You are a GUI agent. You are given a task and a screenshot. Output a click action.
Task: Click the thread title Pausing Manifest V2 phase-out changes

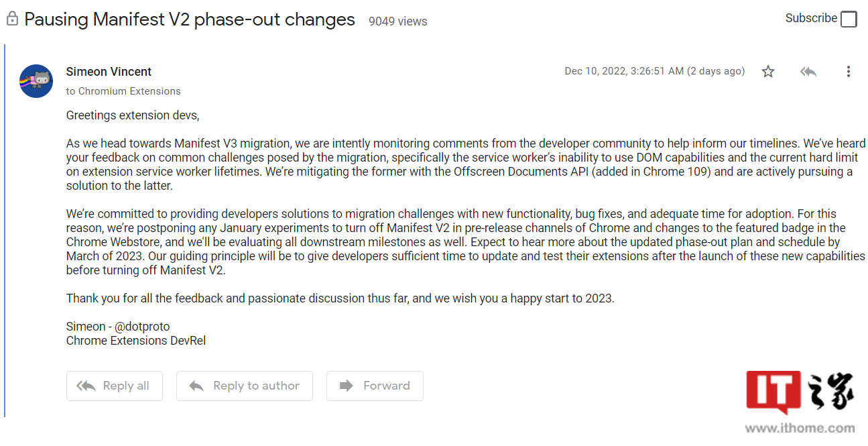click(x=190, y=19)
